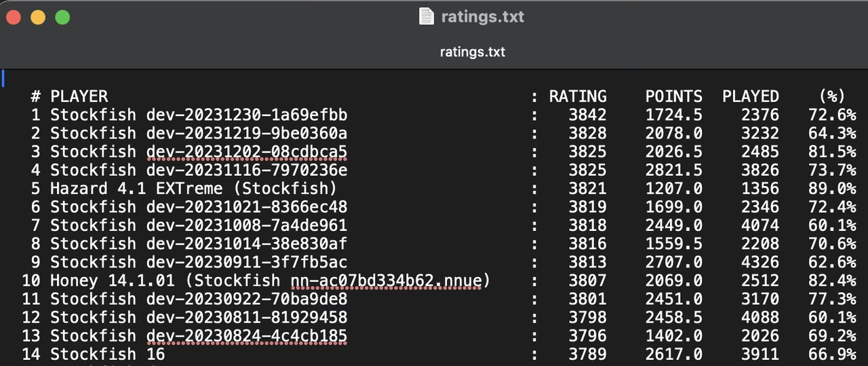Click the underlined dev-20231202-08cdbca5 word
Image resolution: width=868 pixels, height=366 pixels.
tap(247, 151)
